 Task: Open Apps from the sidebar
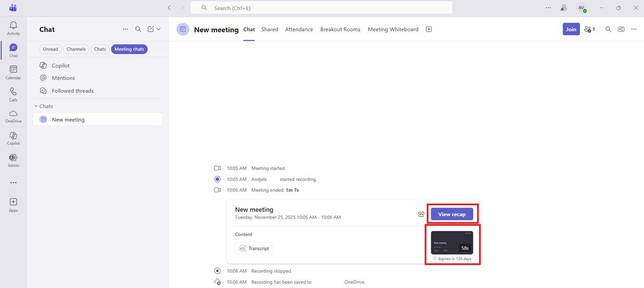point(13,204)
